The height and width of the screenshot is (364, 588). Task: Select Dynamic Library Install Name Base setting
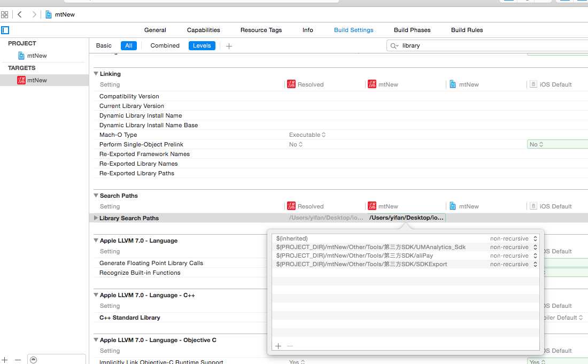tap(149, 125)
